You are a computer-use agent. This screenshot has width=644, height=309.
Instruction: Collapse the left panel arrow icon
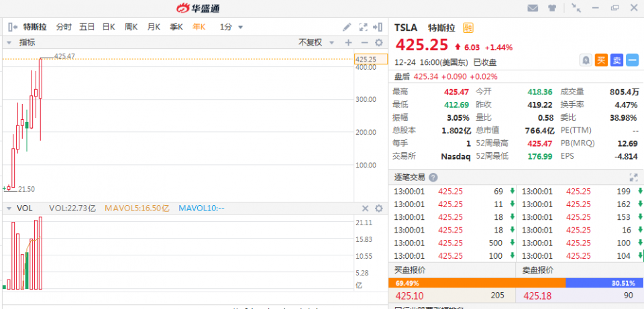(11, 27)
